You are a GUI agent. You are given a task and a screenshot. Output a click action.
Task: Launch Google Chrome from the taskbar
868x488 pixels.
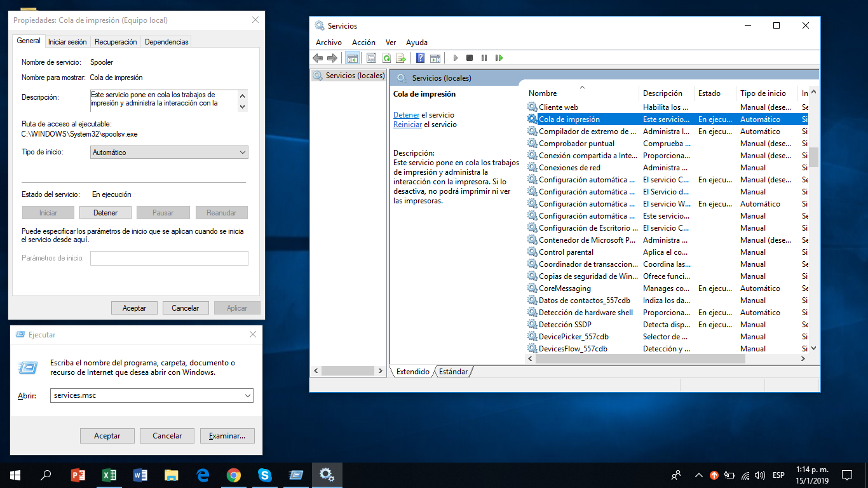click(234, 475)
